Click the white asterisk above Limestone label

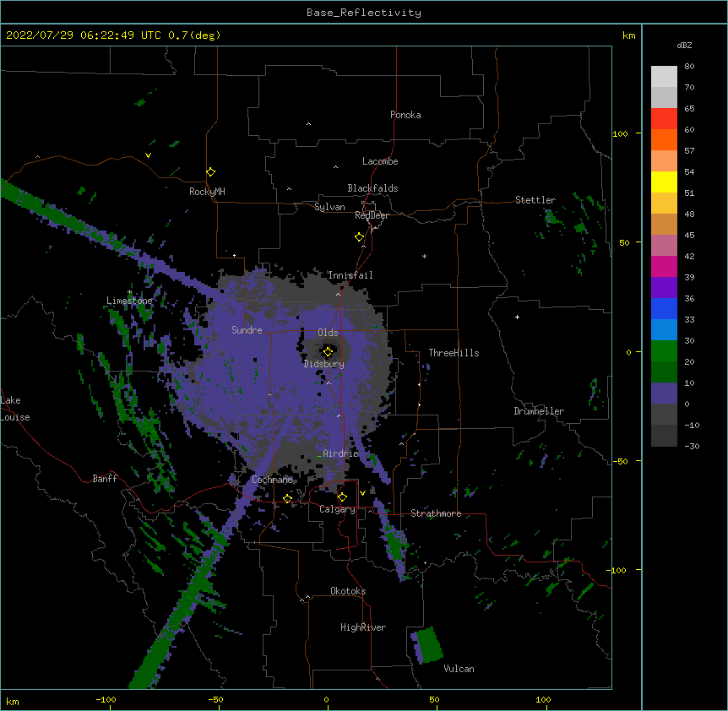tap(129, 292)
